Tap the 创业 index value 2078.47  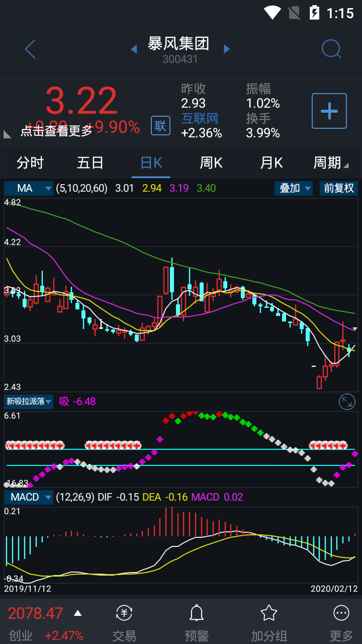point(36,613)
